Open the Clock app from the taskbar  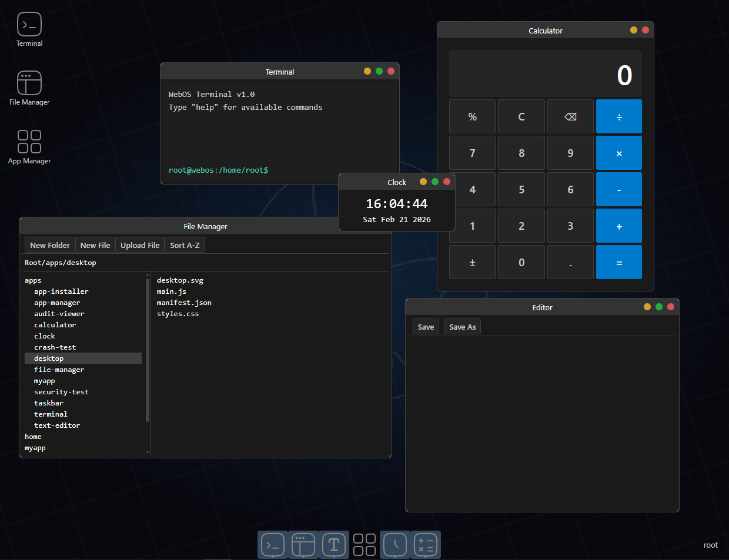394,545
